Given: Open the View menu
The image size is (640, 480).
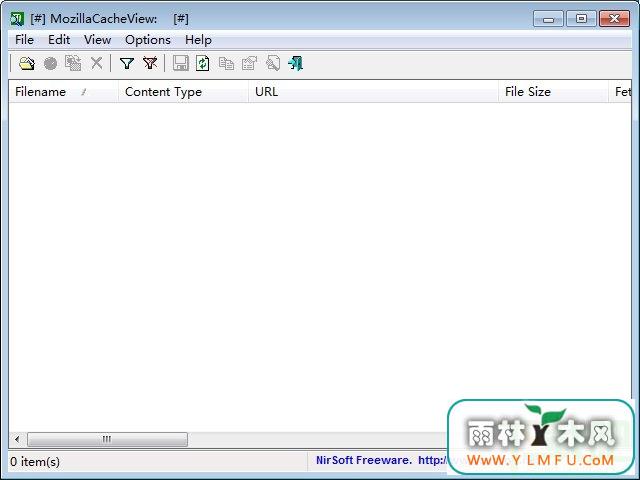Looking at the screenshot, I should pos(98,40).
